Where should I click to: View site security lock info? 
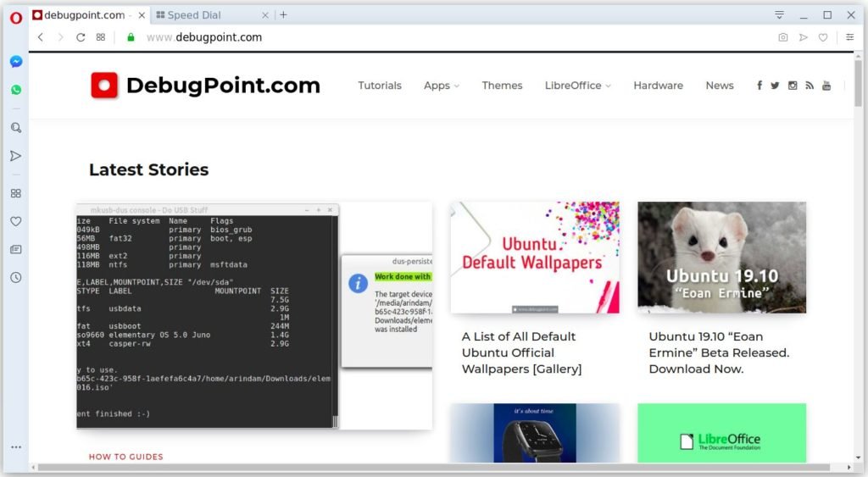tap(131, 37)
